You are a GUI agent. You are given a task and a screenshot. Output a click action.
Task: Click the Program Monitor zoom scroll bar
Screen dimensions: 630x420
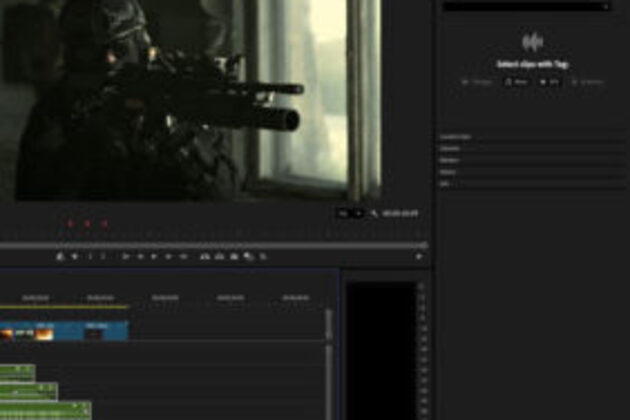[213, 245]
